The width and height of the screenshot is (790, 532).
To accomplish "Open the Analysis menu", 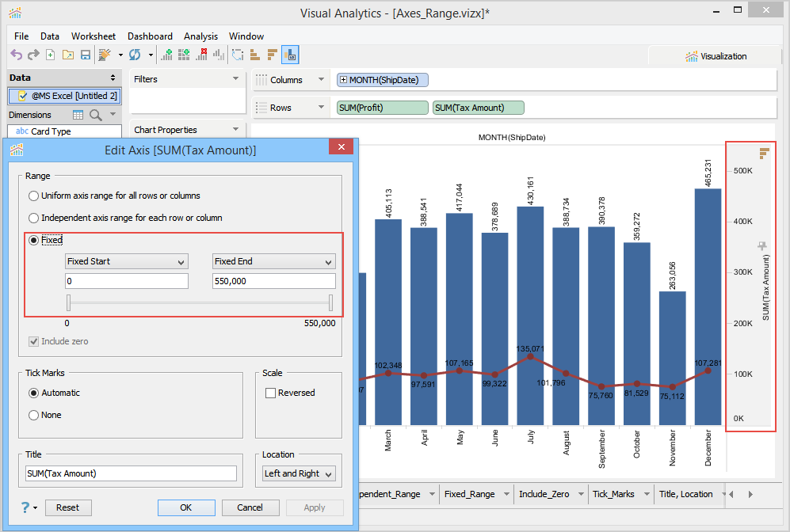I will pos(200,36).
